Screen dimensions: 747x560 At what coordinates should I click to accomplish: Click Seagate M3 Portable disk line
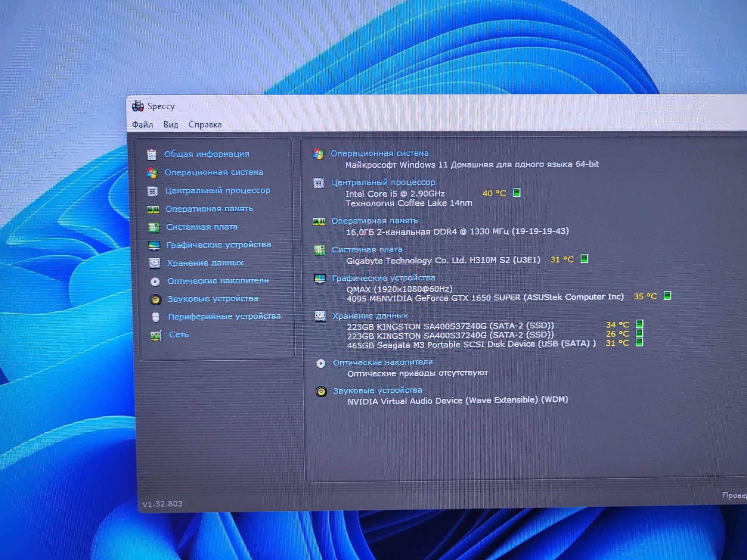coord(472,344)
